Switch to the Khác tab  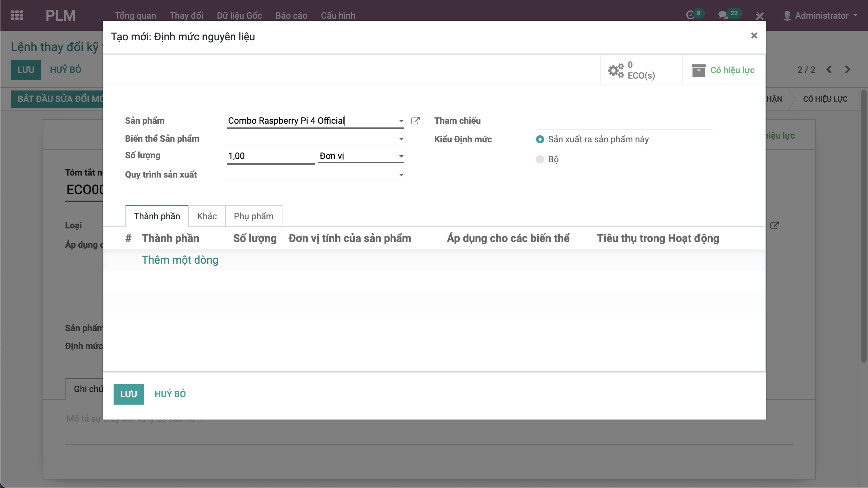tap(207, 216)
